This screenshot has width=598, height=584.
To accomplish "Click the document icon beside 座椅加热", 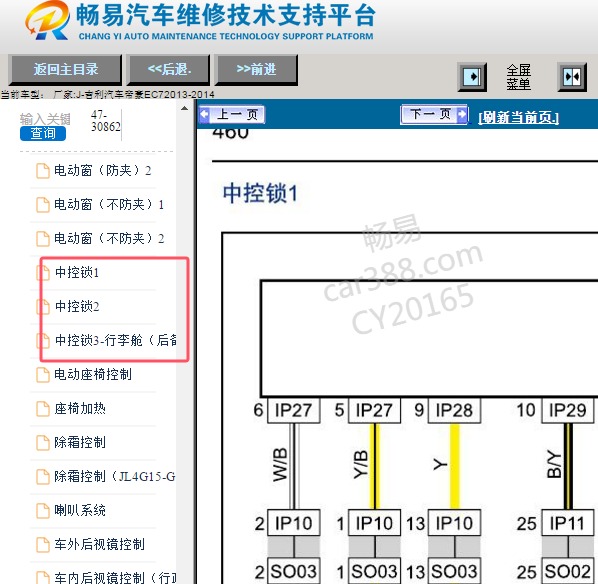I will [43, 409].
